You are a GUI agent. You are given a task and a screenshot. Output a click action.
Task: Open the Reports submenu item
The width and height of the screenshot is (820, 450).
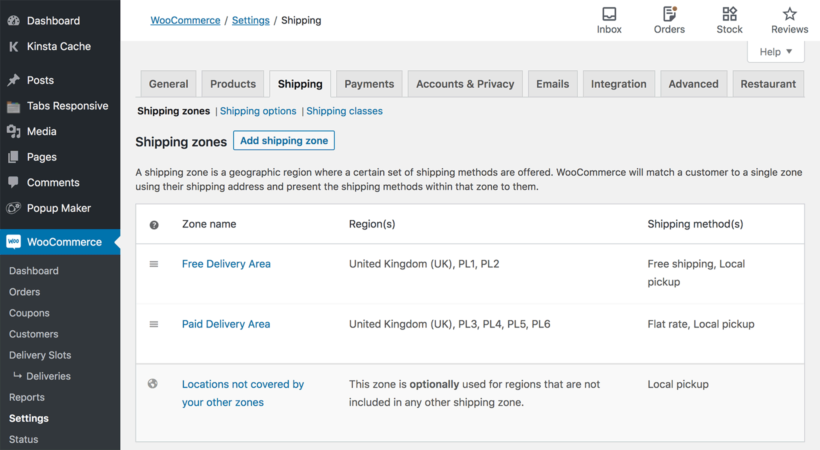pos(27,397)
